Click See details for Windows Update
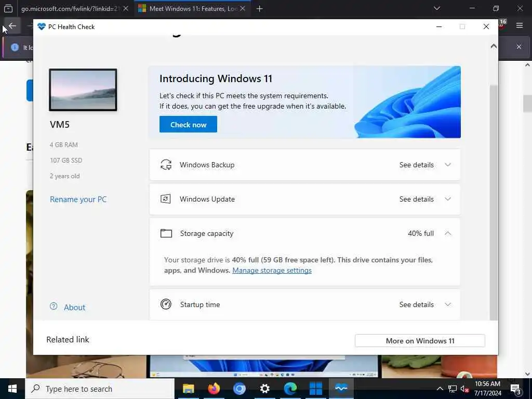Viewport: 532px width, 399px height. (x=416, y=199)
